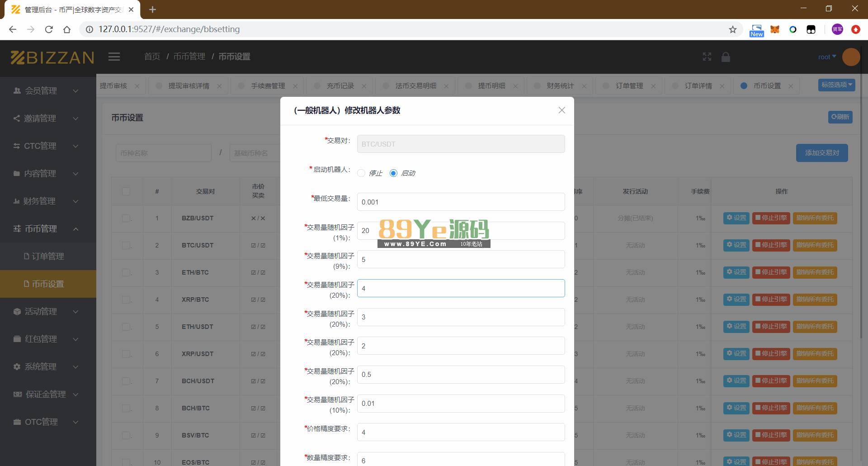This screenshot has height=466, width=868.
Task: Open the root user dropdown
Action: tap(827, 57)
